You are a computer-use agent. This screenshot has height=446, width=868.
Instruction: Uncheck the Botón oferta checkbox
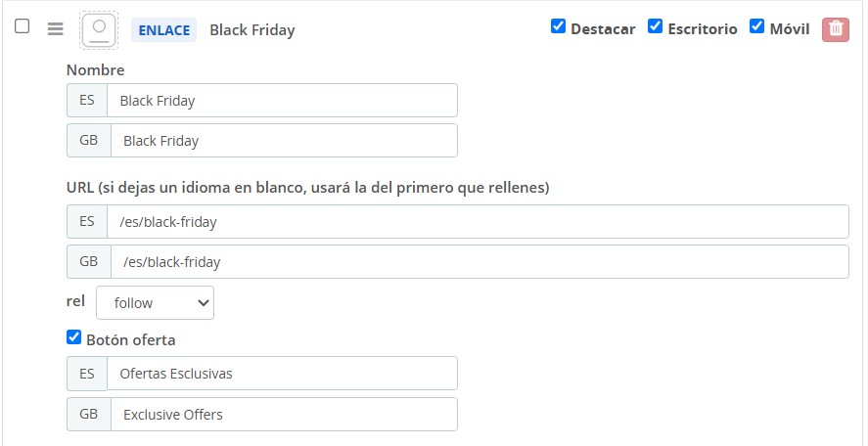[x=73, y=337]
